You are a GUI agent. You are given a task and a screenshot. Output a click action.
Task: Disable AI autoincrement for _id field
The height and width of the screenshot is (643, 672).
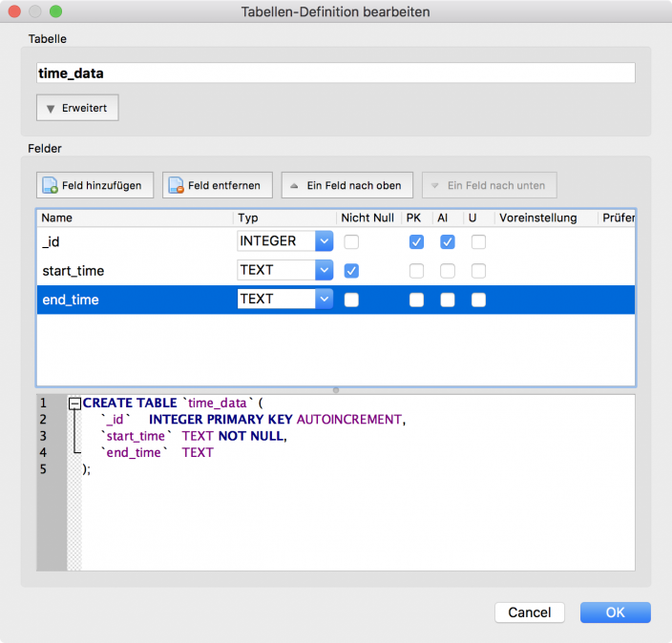448,242
